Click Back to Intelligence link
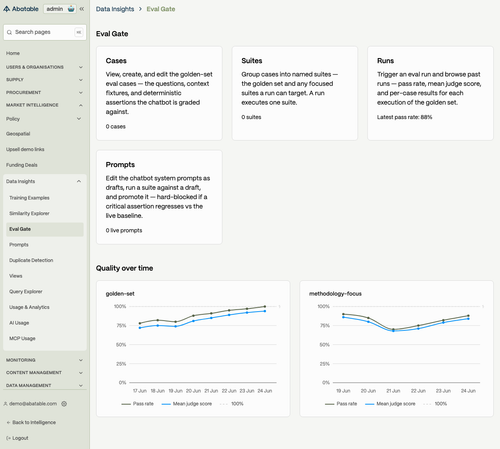The height and width of the screenshot is (449, 500). (x=34, y=422)
